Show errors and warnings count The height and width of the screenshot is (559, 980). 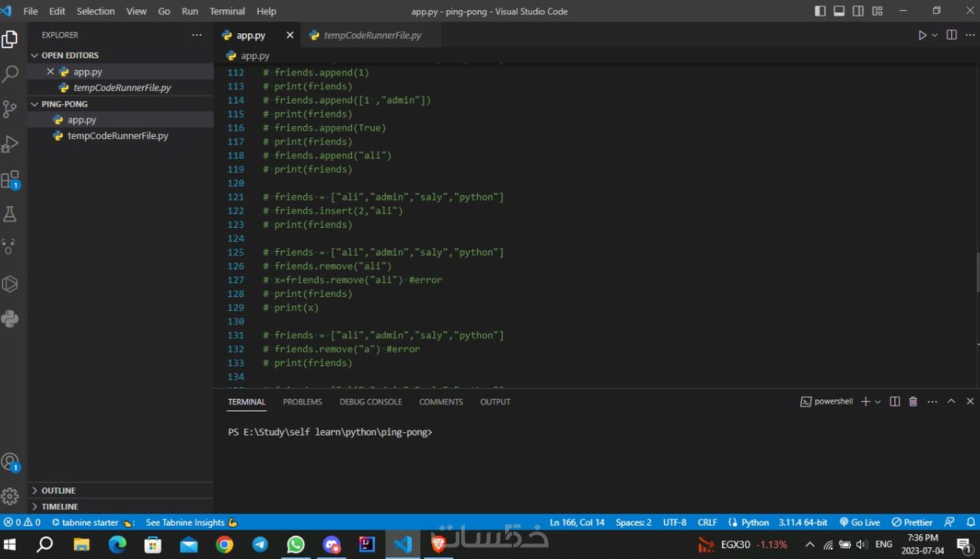coord(22,522)
